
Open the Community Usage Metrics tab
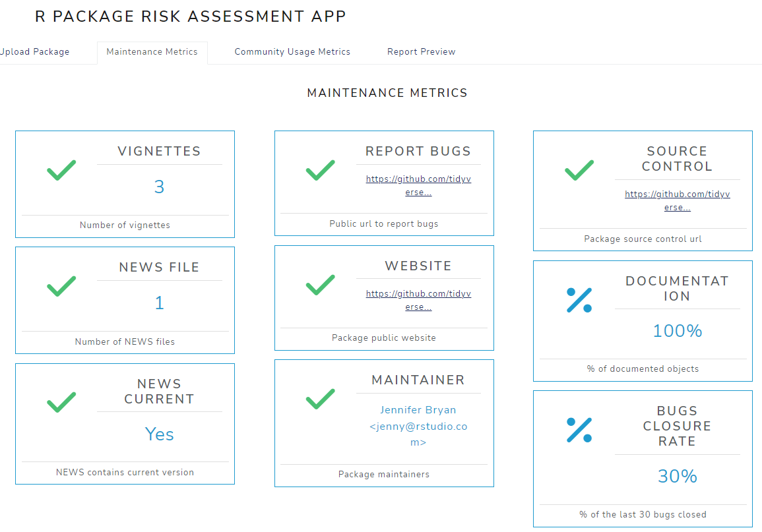pos(292,51)
